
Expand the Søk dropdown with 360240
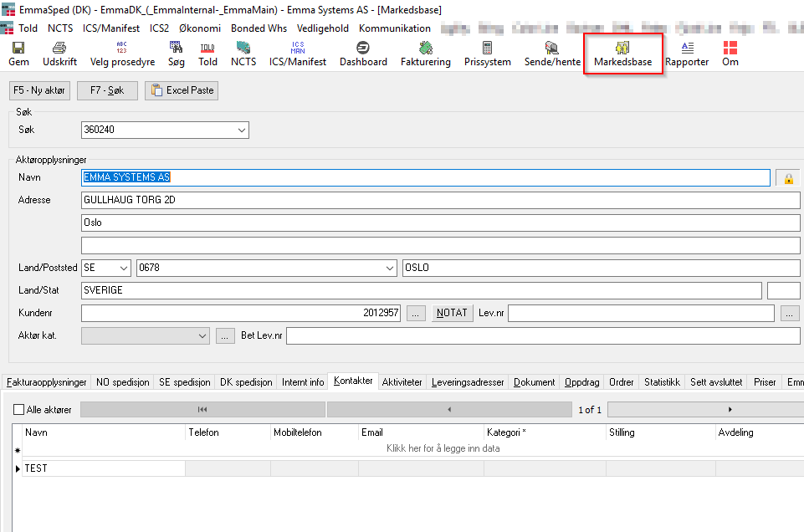coord(242,130)
